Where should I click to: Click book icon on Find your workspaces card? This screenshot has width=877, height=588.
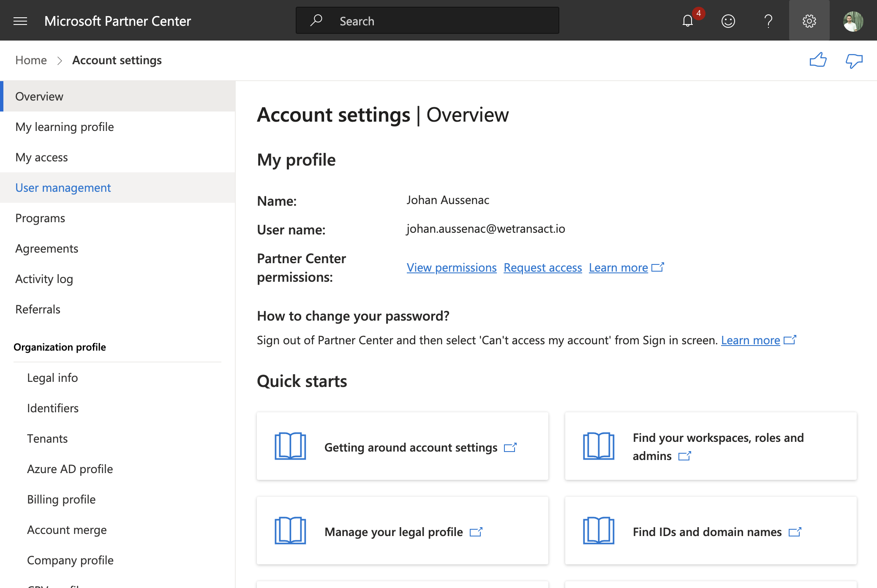[x=599, y=446]
